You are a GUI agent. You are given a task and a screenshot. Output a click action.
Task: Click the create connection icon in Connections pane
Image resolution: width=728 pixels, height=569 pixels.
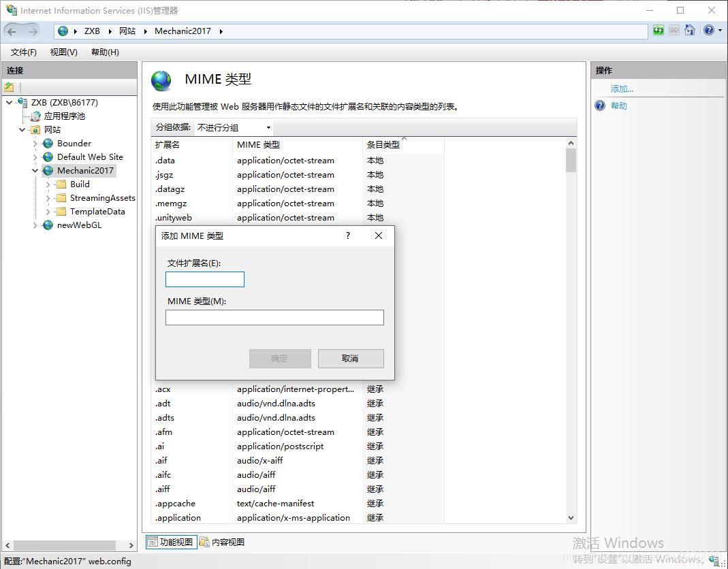pyautogui.click(x=9, y=87)
